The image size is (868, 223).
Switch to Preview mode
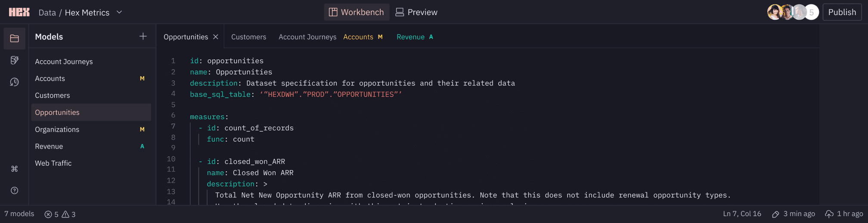[416, 12]
